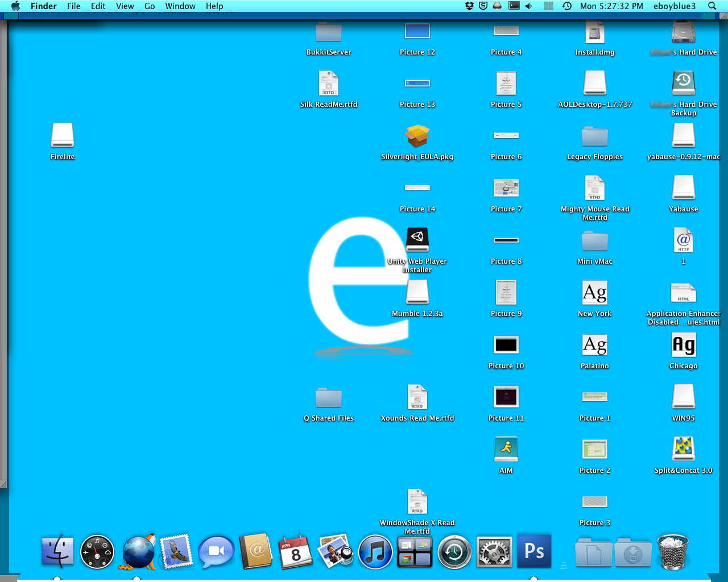Open the View menu
The image size is (728, 582).
[x=125, y=6]
